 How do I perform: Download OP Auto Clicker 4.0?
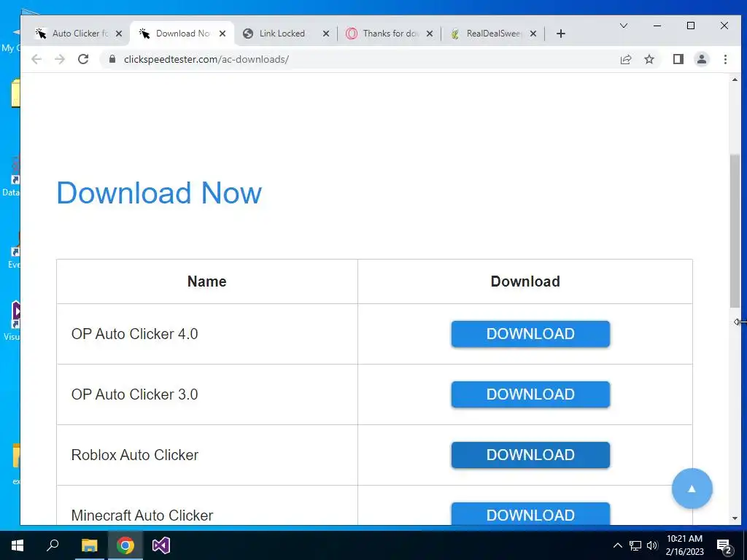pyautogui.click(x=530, y=334)
